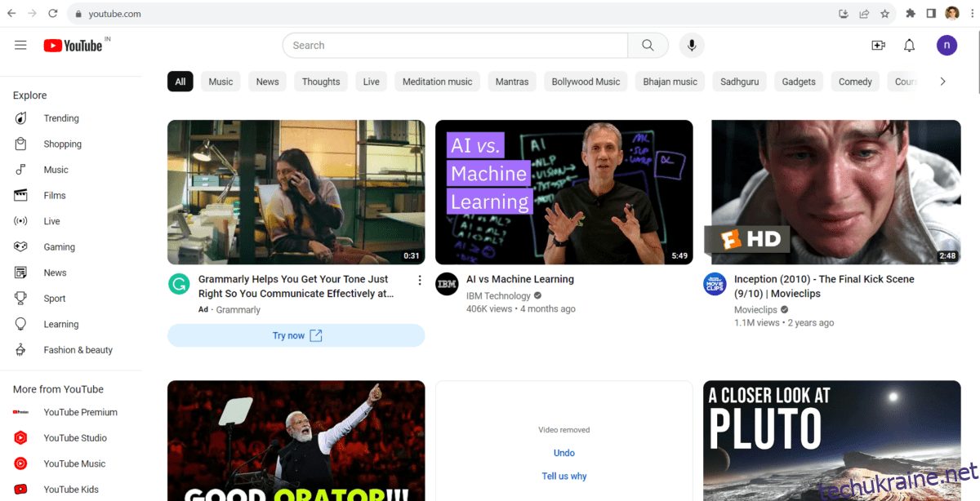Select the News filter chip

[267, 82]
